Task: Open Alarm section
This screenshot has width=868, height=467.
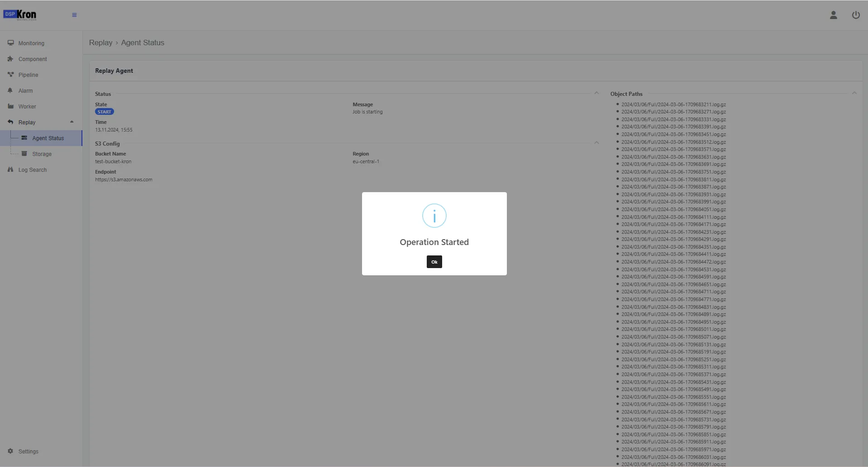Action: point(25,91)
